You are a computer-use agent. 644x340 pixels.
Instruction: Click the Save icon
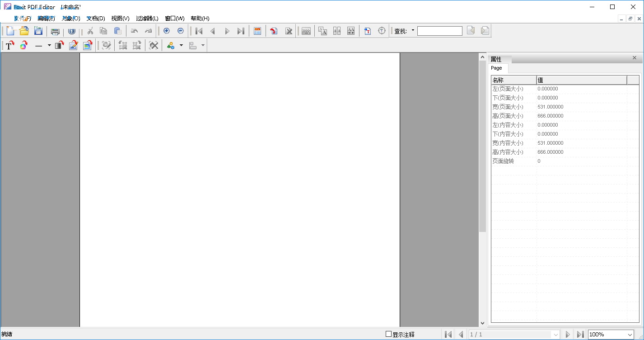(38, 31)
